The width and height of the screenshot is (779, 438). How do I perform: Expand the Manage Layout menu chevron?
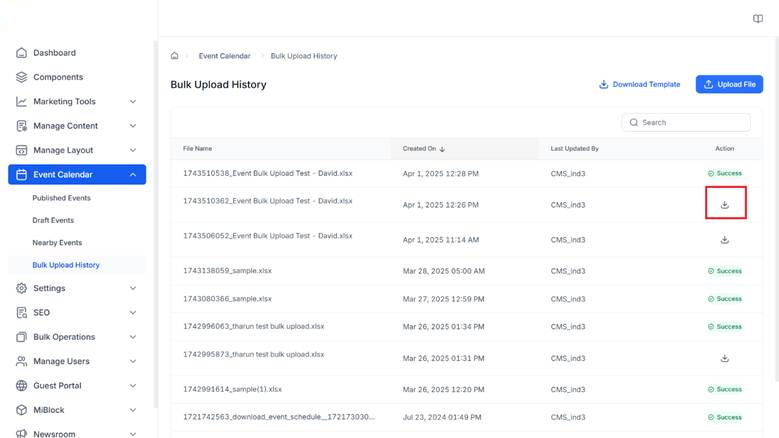133,150
